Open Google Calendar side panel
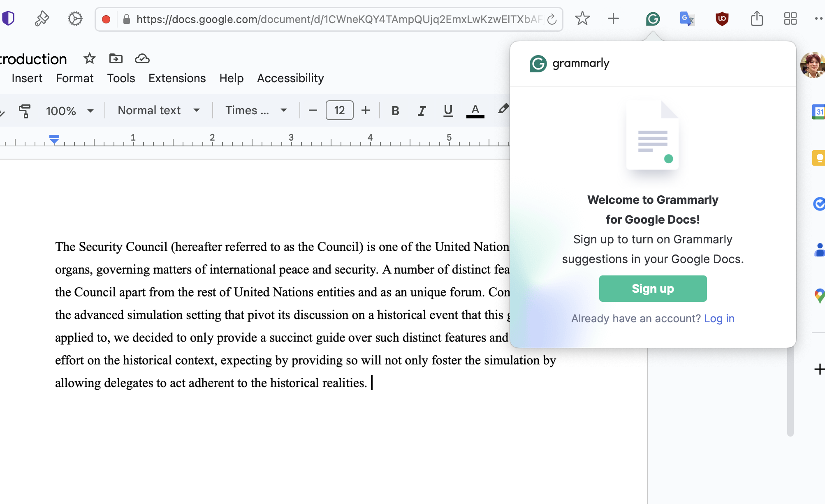The width and height of the screenshot is (825, 504). (818, 112)
